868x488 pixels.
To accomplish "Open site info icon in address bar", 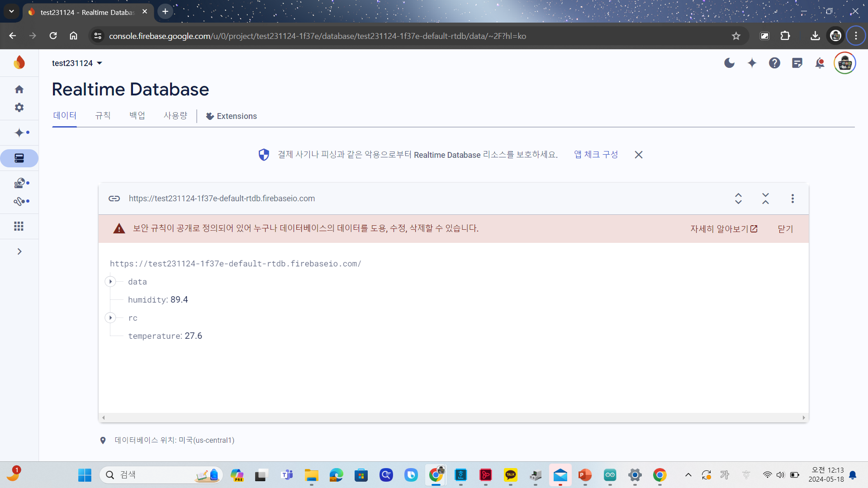I will (x=97, y=36).
